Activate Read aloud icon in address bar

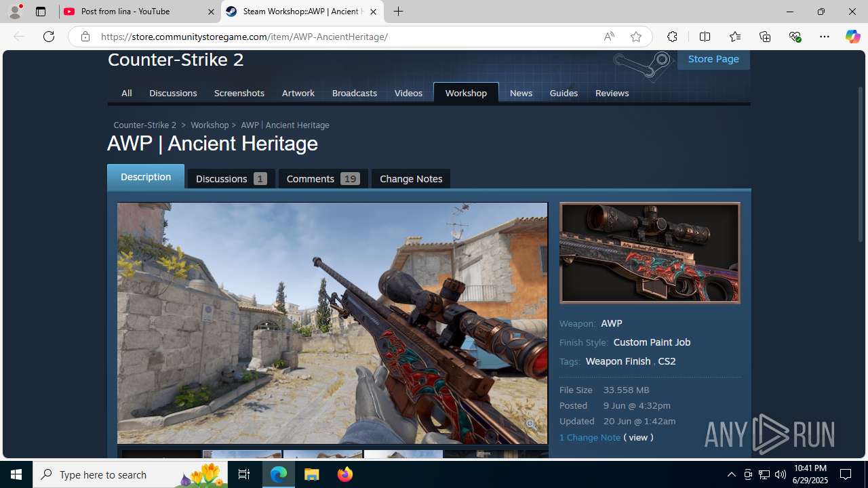(609, 37)
